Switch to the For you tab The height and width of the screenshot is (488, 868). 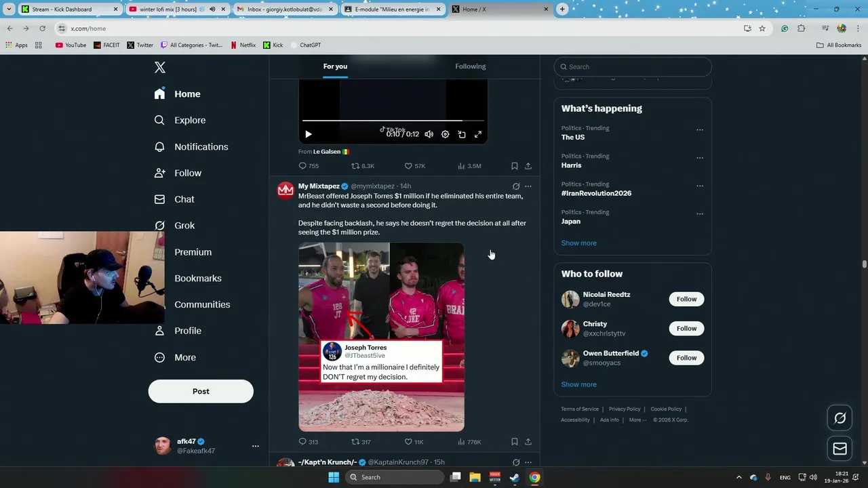pos(335,66)
